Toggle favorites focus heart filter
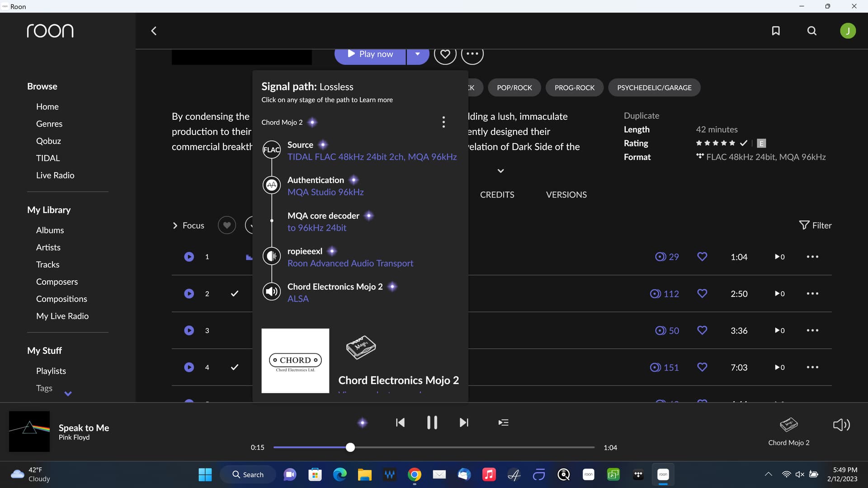Image resolution: width=868 pixels, height=488 pixels. (x=227, y=225)
